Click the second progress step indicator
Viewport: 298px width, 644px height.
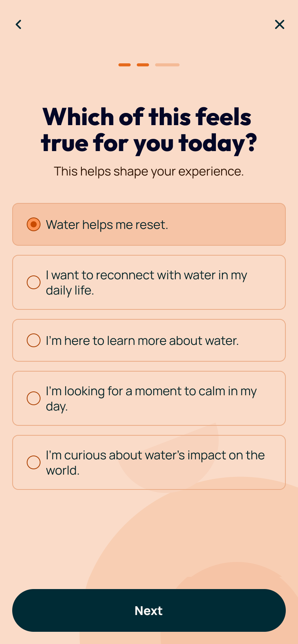tap(143, 65)
